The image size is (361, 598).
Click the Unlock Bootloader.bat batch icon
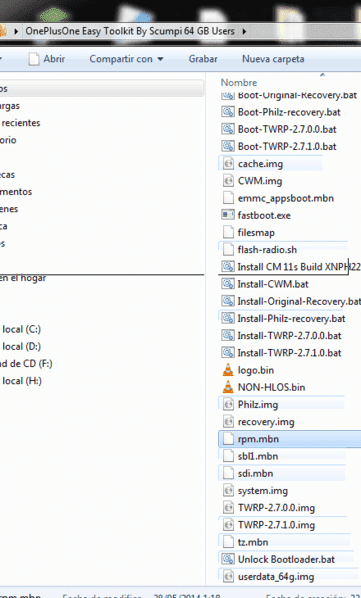228,559
